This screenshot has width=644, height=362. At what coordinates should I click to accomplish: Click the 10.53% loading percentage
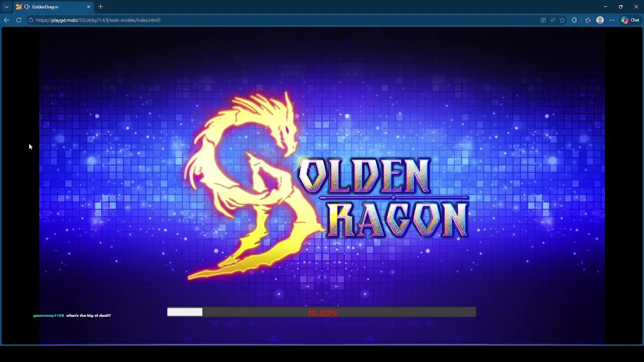322,313
